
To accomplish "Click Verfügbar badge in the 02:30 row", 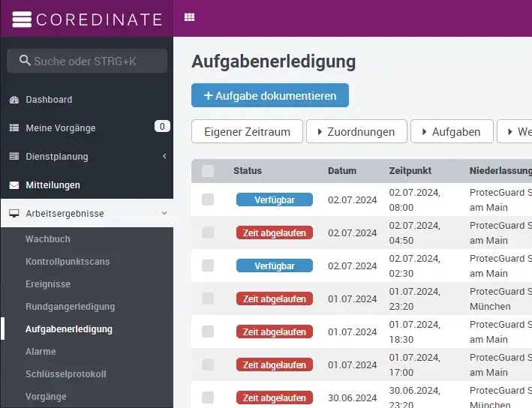I will pyautogui.click(x=275, y=266).
